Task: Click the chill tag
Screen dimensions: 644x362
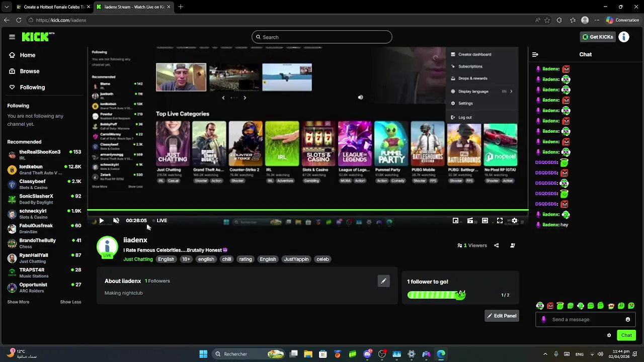Action: coord(227,259)
